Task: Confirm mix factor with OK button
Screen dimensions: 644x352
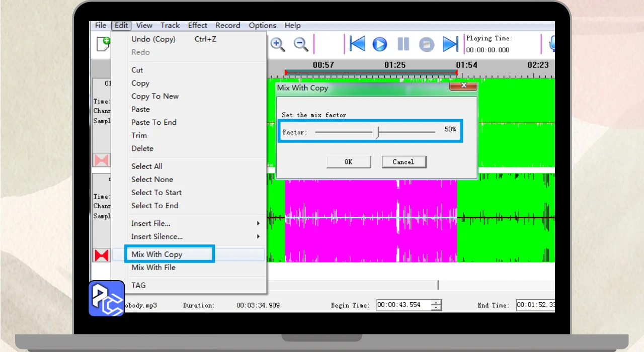Action: [x=349, y=162]
